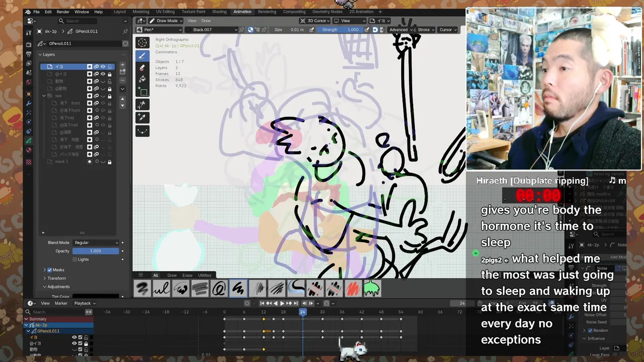Uncheck the Masks checkbox
The image size is (644, 362).
(49, 270)
